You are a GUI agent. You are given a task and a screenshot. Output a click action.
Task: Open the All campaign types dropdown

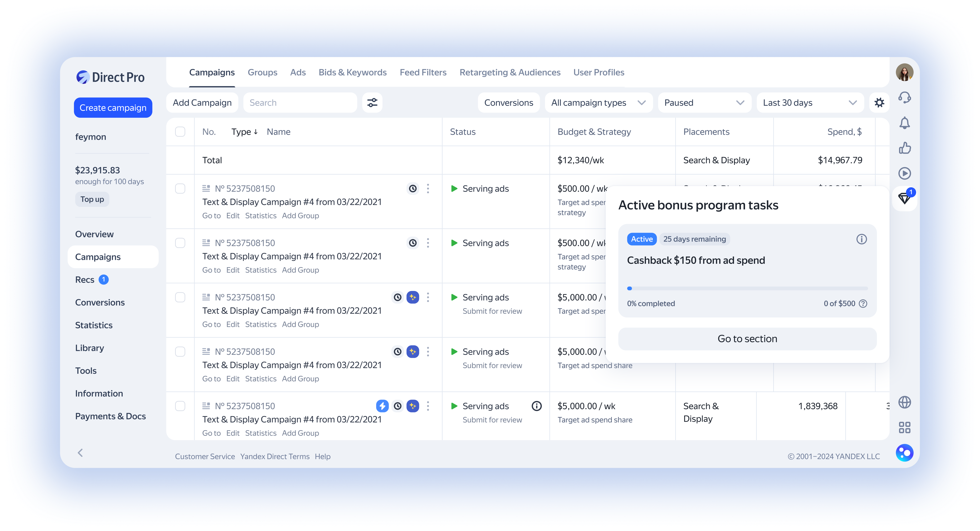point(599,103)
